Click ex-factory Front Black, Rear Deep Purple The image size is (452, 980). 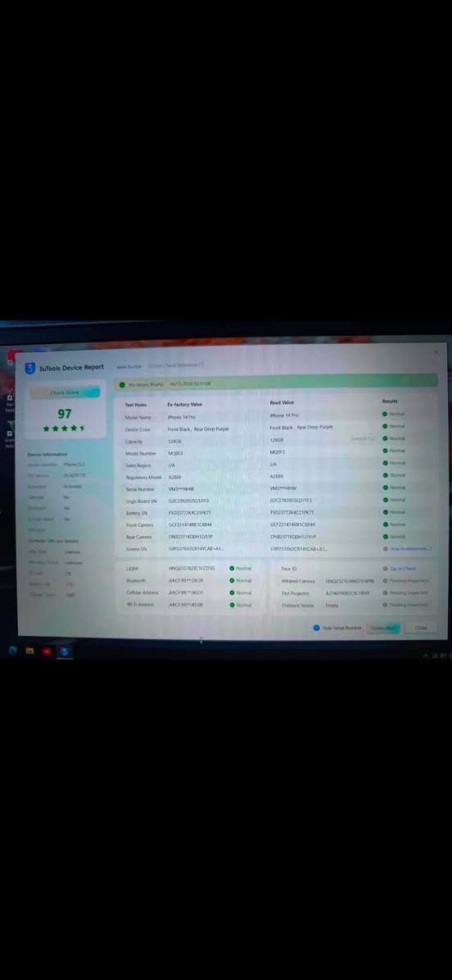pos(198,429)
